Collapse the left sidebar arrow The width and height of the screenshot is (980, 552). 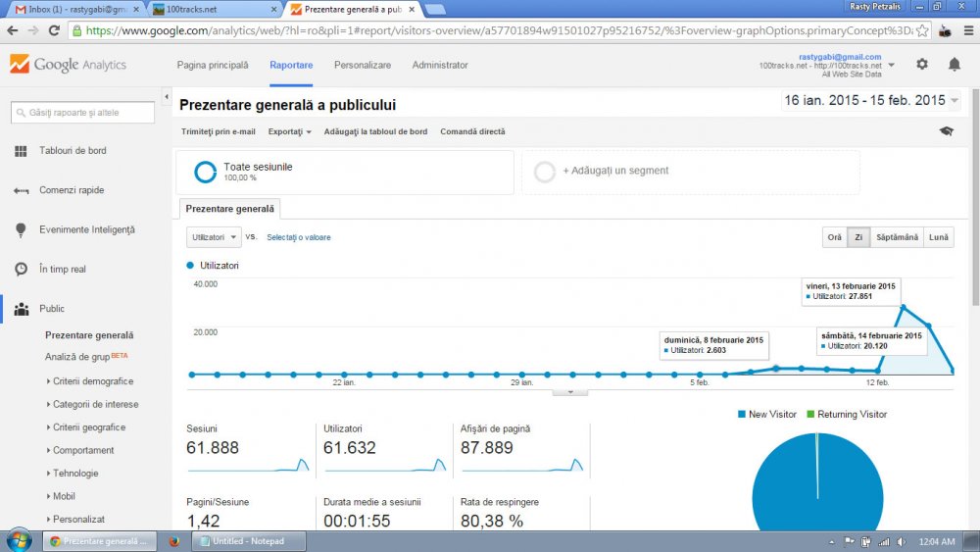167,97
